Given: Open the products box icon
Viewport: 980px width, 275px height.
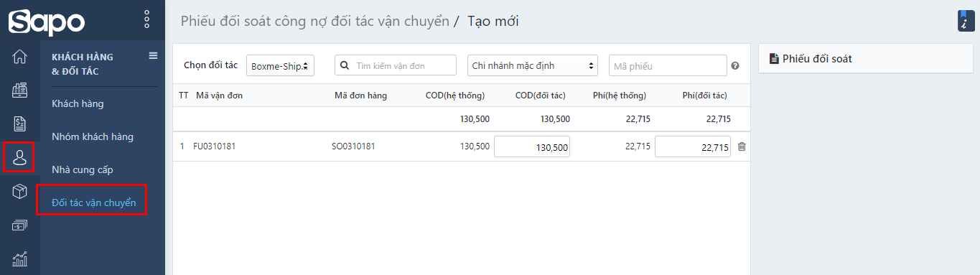Looking at the screenshot, I should point(20,191).
